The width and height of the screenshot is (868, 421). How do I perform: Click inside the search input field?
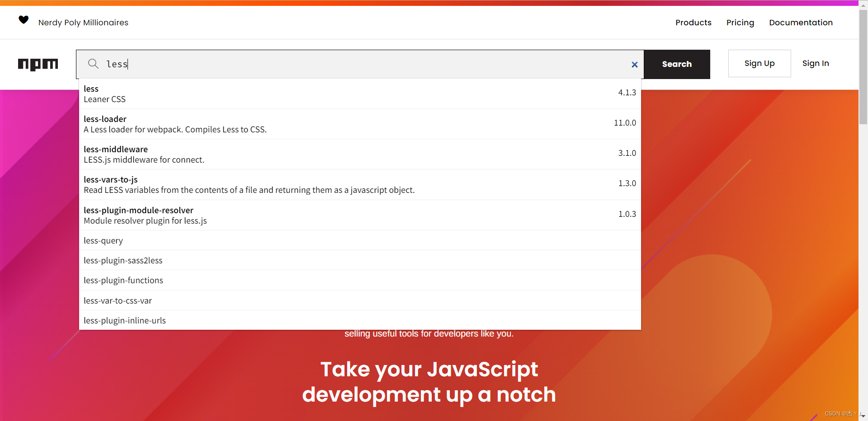316,64
